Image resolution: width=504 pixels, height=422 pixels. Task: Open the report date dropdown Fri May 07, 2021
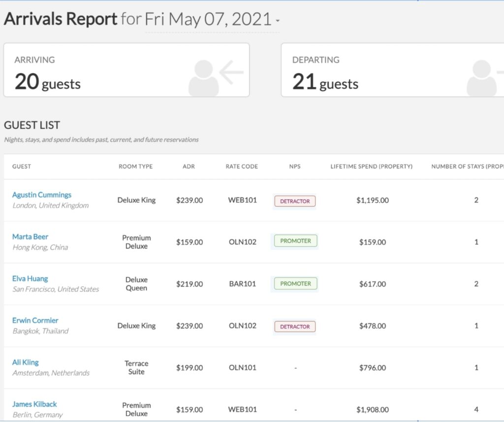click(212, 19)
